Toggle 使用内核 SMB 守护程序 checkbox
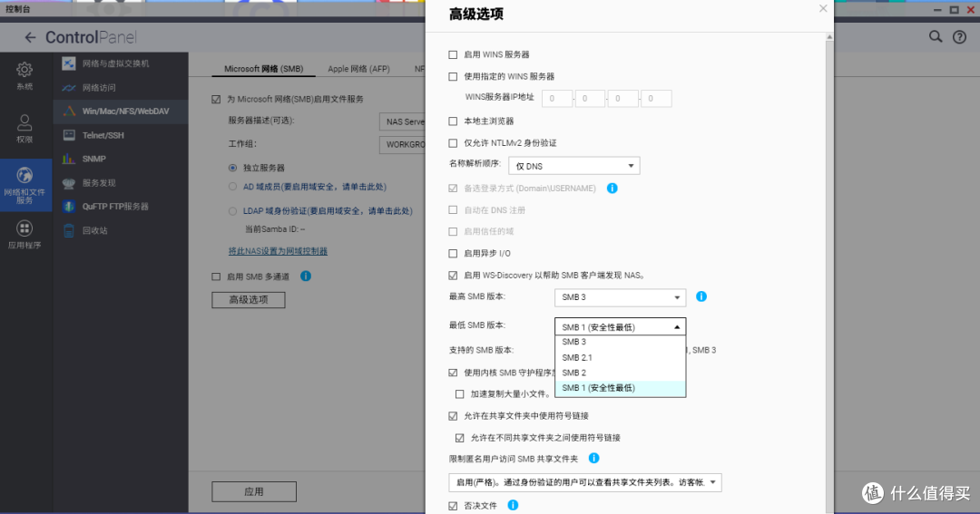The width and height of the screenshot is (980, 514). (453, 373)
